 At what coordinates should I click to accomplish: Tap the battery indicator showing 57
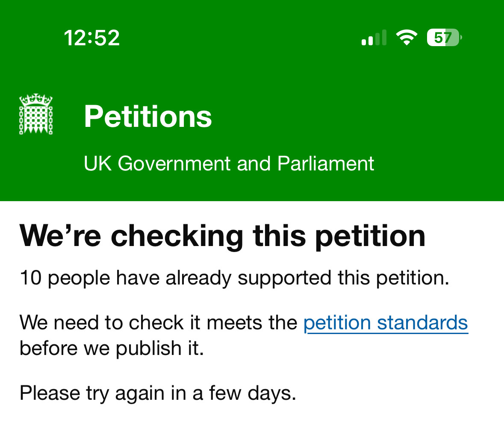click(x=444, y=38)
